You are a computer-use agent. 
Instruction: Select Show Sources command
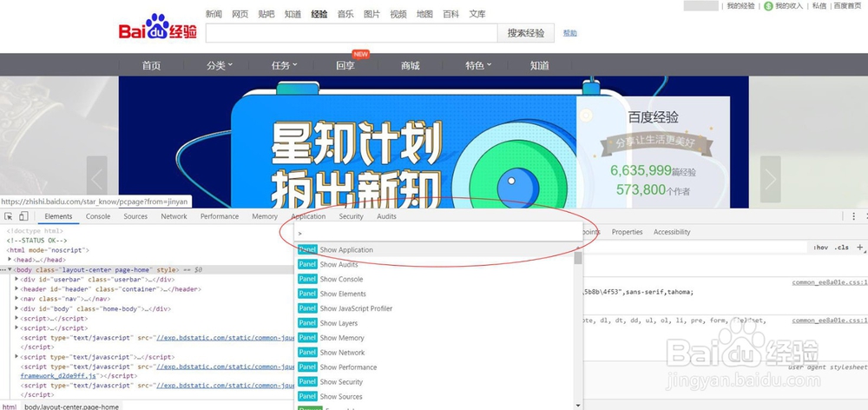(x=434, y=397)
